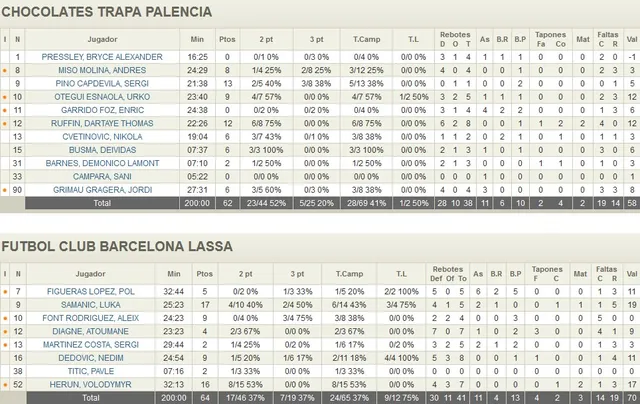Click the starter dot beside Diagne, Atoumane
640x404 pixels.
[x=6, y=331]
